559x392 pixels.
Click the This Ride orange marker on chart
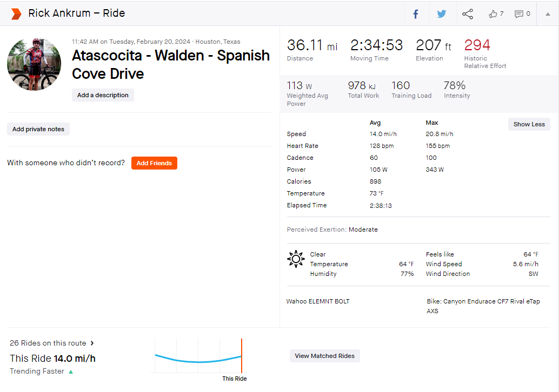[x=242, y=356]
